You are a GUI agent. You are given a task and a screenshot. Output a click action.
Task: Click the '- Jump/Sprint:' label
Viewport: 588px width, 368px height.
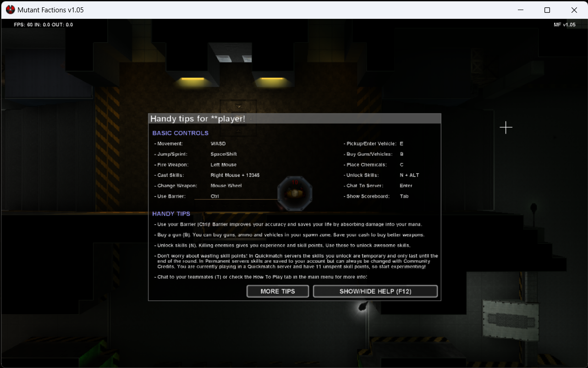(x=170, y=154)
